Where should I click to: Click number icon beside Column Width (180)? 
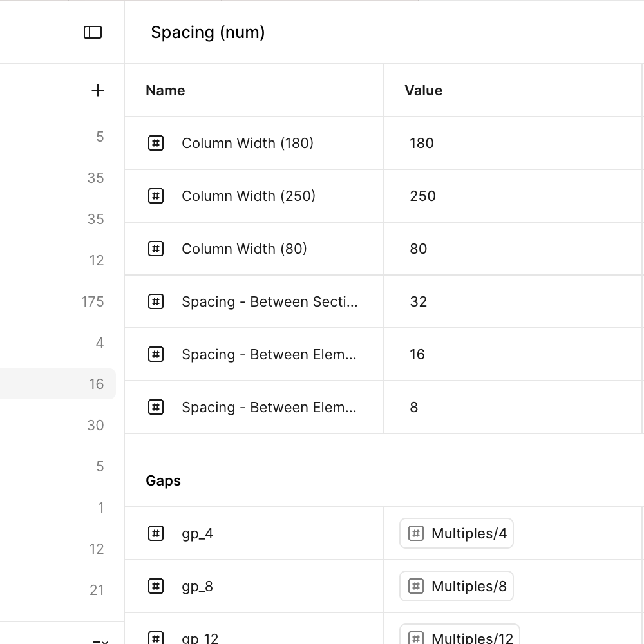point(156,143)
